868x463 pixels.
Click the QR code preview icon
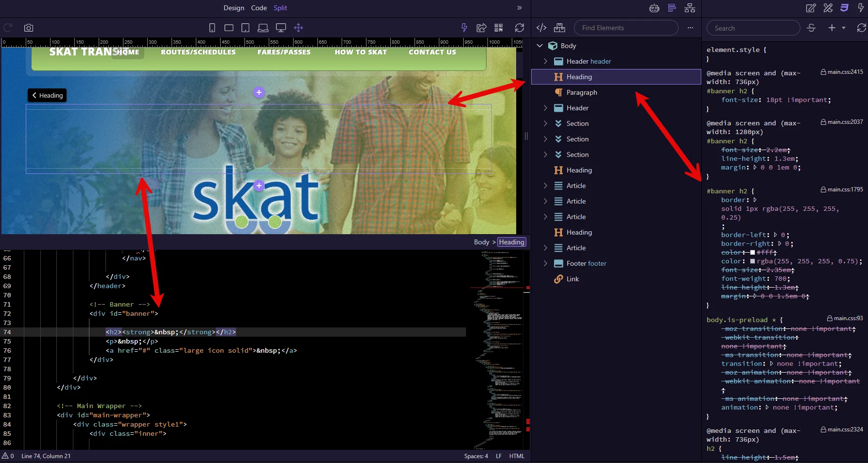click(499, 28)
